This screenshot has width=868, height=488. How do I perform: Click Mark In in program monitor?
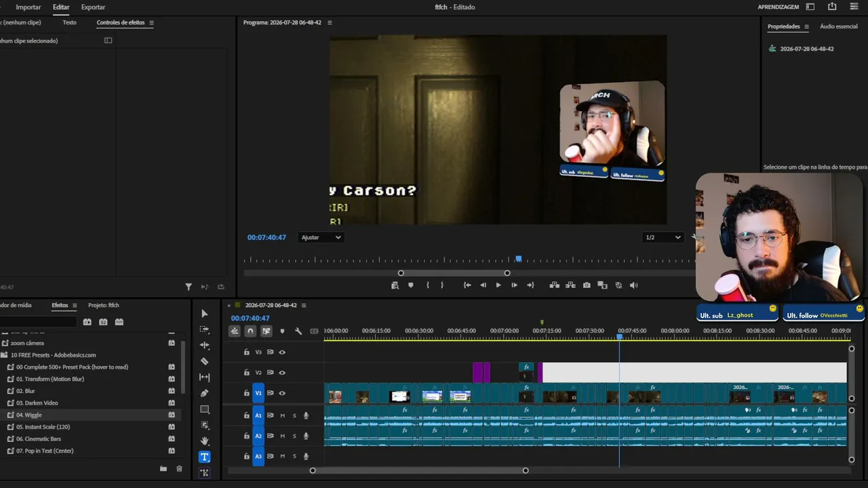click(x=427, y=285)
